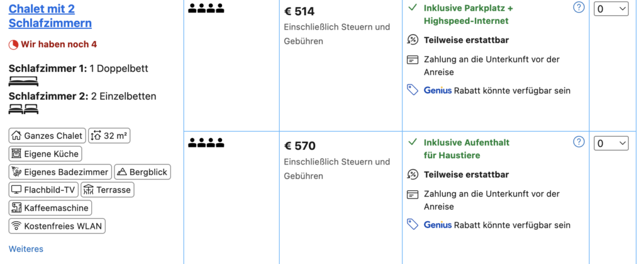The image size is (644, 264).
Task: Click the Kostenfreies WLAN wifi icon
Action: [x=16, y=226]
